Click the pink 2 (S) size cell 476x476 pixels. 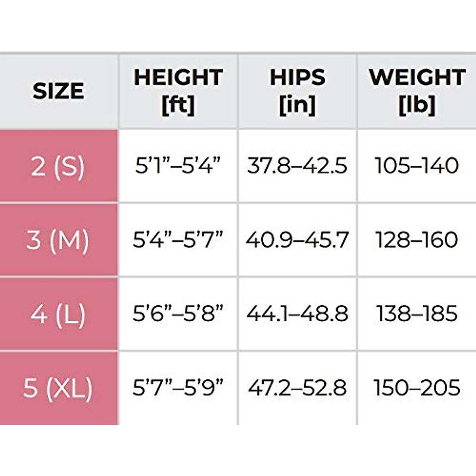pos(58,166)
